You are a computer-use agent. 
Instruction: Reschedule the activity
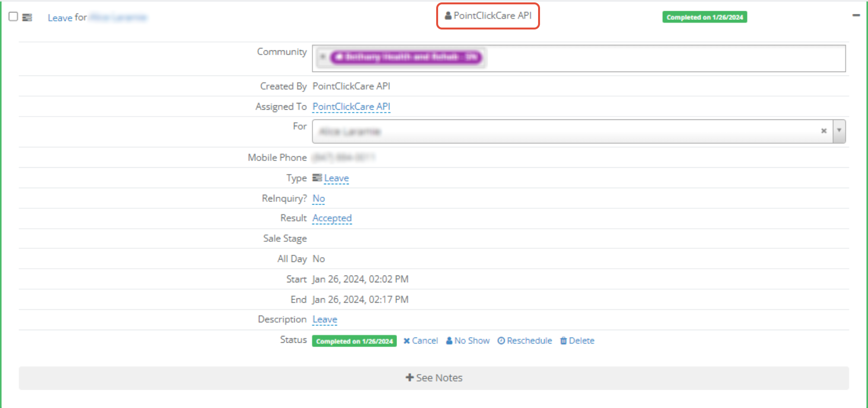525,341
